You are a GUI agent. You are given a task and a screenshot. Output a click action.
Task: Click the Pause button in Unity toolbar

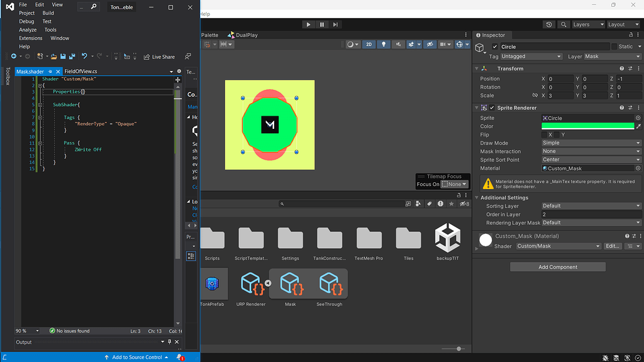(x=322, y=25)
